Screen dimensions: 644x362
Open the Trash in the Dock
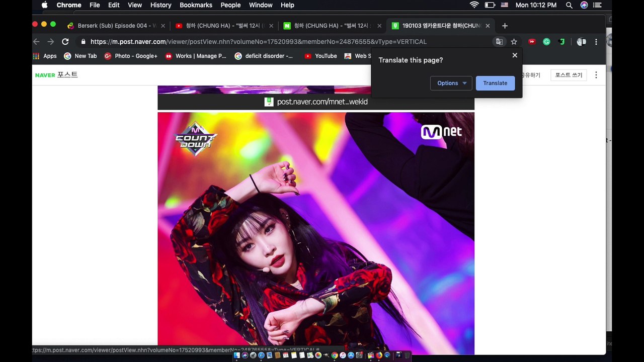[x=407, y=355]
